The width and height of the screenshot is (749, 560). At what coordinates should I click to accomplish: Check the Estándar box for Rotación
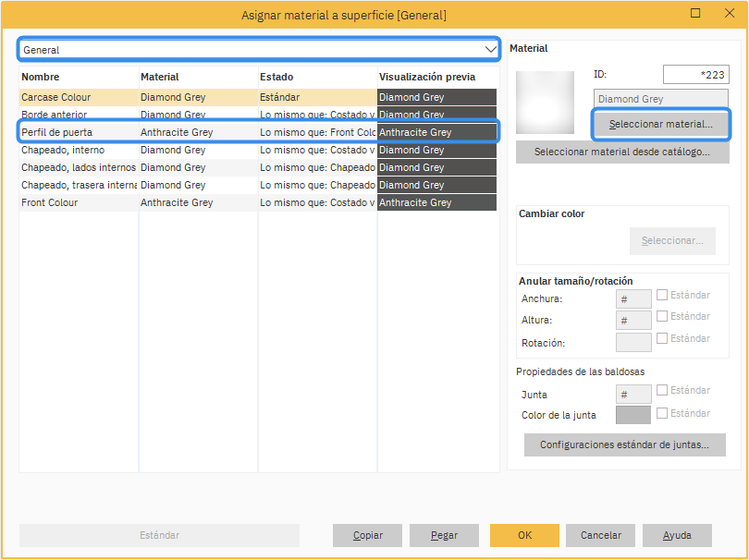(662, 339)
